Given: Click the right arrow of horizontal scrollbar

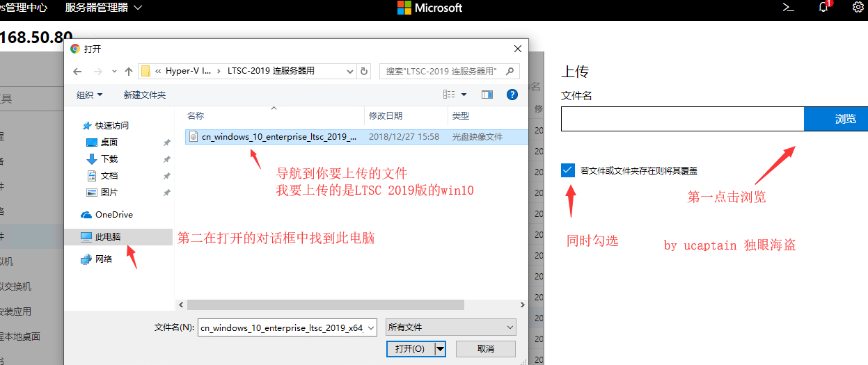Looking at the screenshot, I should pos(522,305).
